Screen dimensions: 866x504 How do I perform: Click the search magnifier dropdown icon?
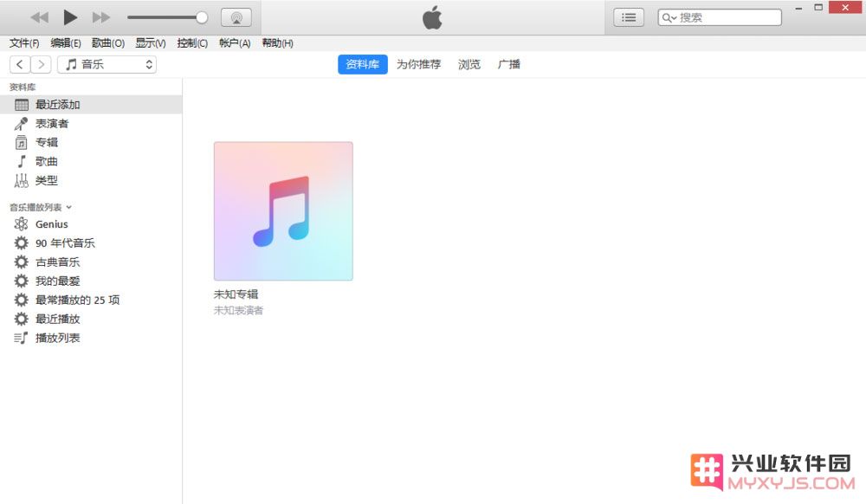point(669,17)
